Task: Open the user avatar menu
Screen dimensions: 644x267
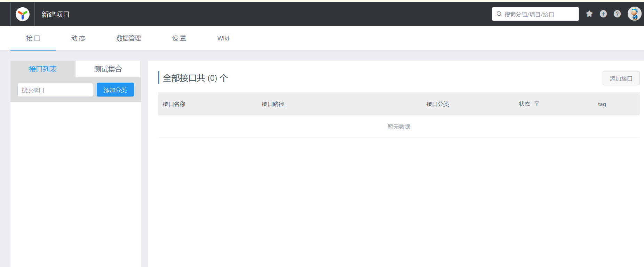Action: click(634, 14)
